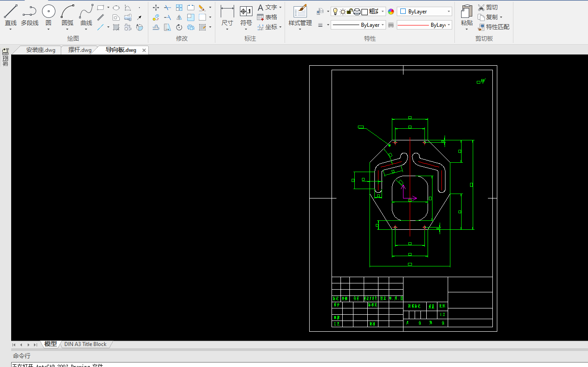Open 样式管理 style manager
This screenshot has height=367, width=588.
300,12
